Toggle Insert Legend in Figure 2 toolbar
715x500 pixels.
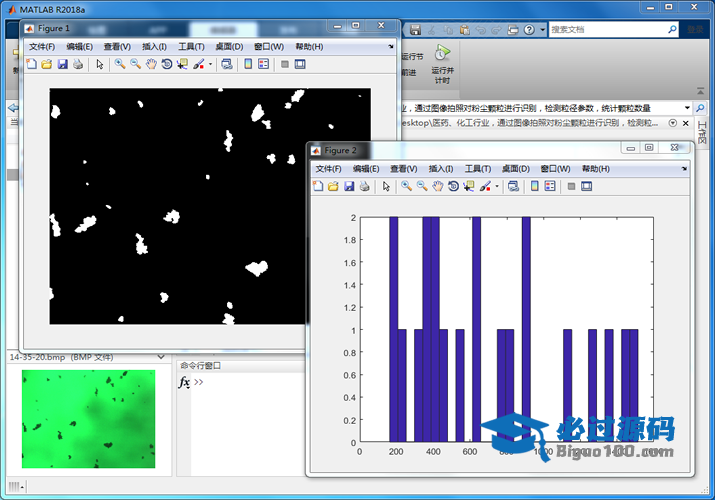click(550, 186)
